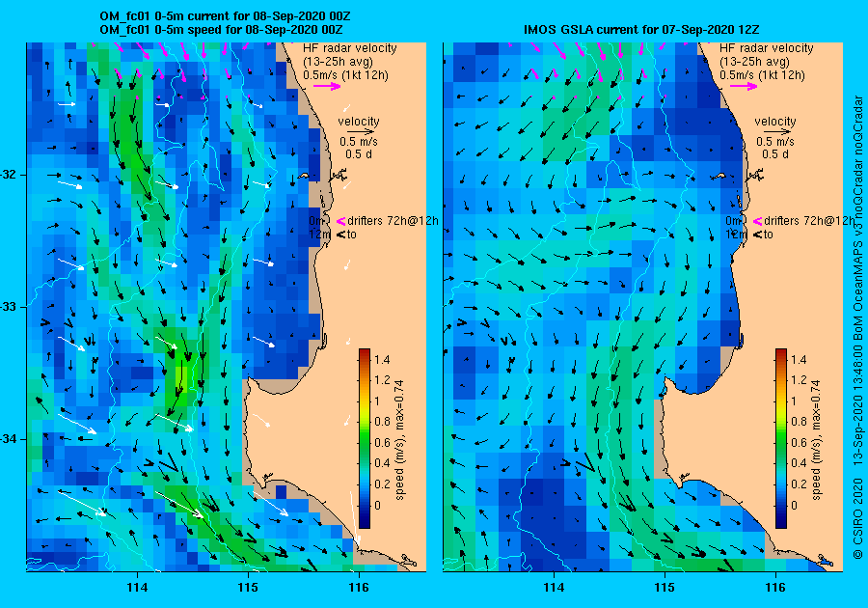Click '0.5m/s (1kt 12h)' text in left map
Screen dimensions: 868x608
click(345, 74)
